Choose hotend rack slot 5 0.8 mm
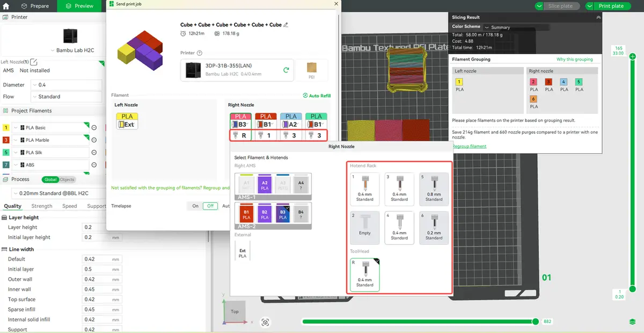Image resolution: width=644 pixels, height=333 pixels. tap(434, 189)
